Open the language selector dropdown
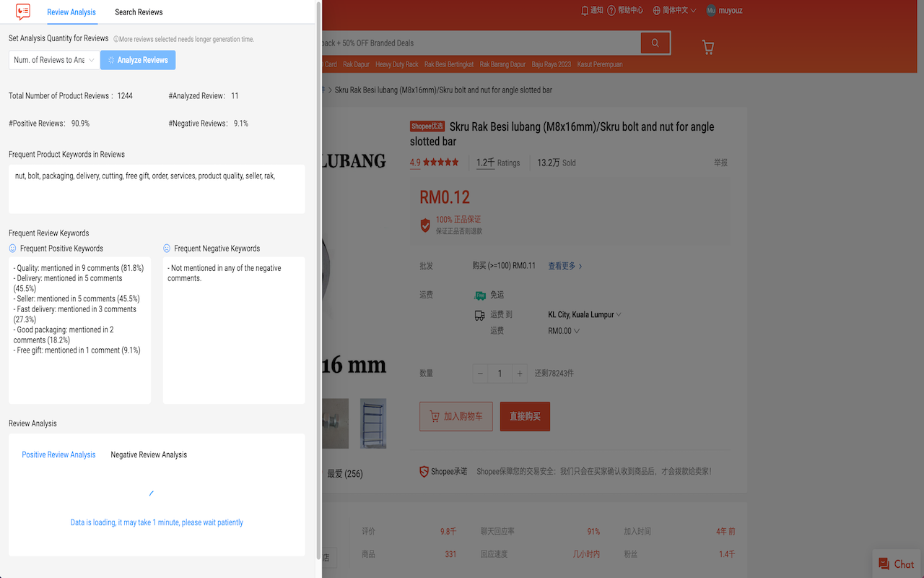This screenshot has height=578, width=924. (x=674, y=10)
